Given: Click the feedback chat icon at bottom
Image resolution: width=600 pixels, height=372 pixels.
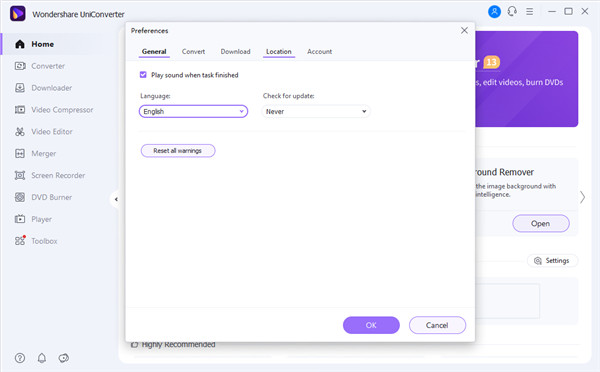Looking at the screenshot, I should click(64, 358).
